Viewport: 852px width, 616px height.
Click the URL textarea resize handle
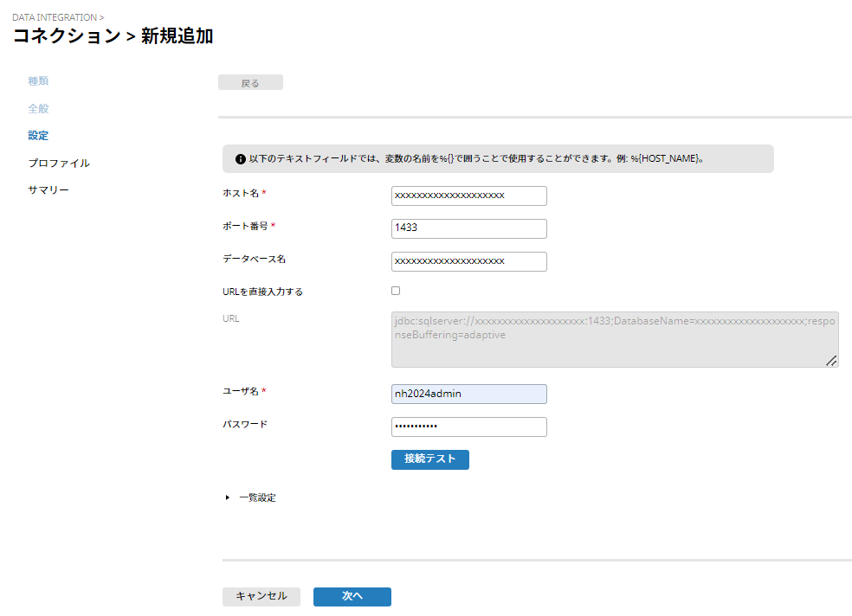point(831,361)
